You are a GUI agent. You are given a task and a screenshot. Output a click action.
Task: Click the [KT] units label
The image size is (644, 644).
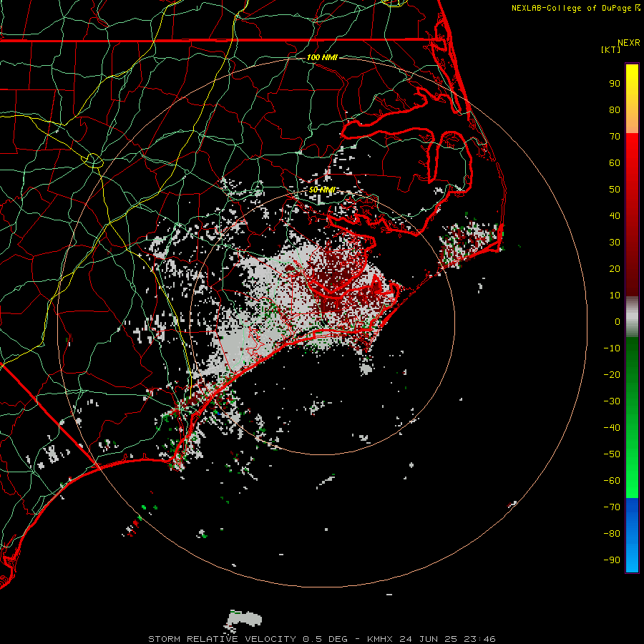611,49
